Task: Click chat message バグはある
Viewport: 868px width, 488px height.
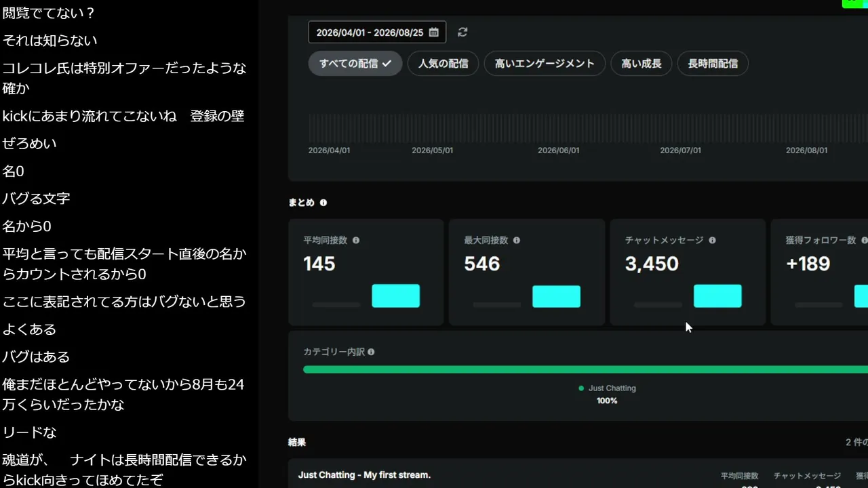Action: (37, 357)
